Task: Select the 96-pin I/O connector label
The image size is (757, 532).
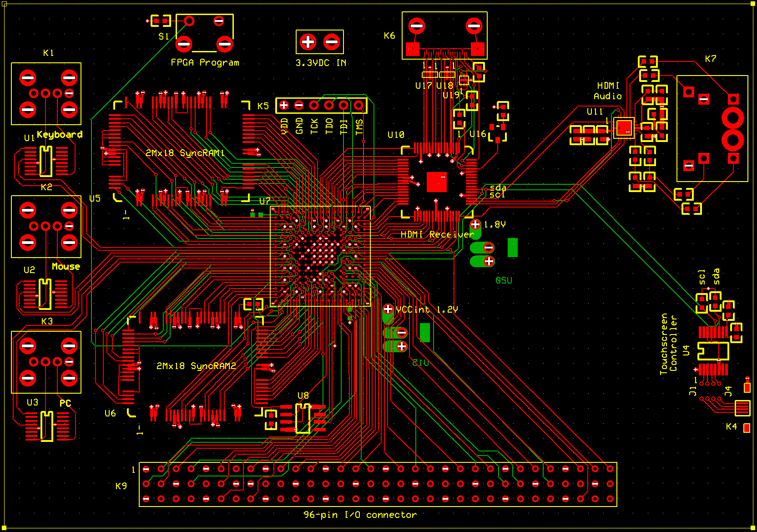Action: 360,515
